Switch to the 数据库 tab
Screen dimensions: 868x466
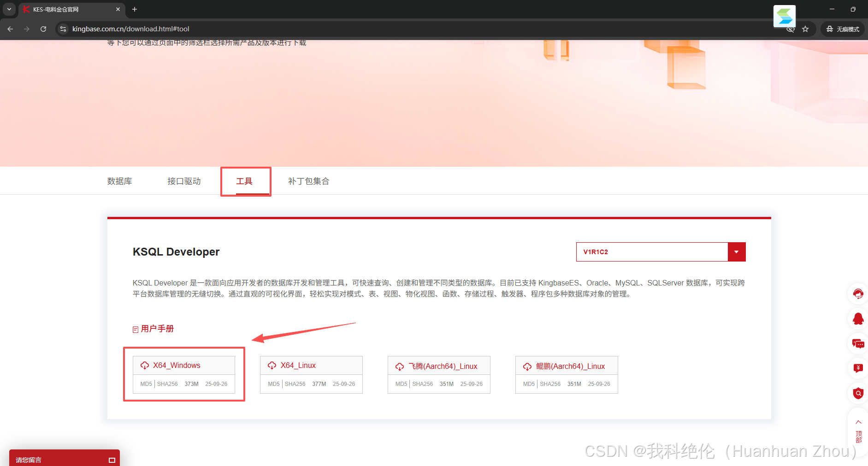point(119,181)
